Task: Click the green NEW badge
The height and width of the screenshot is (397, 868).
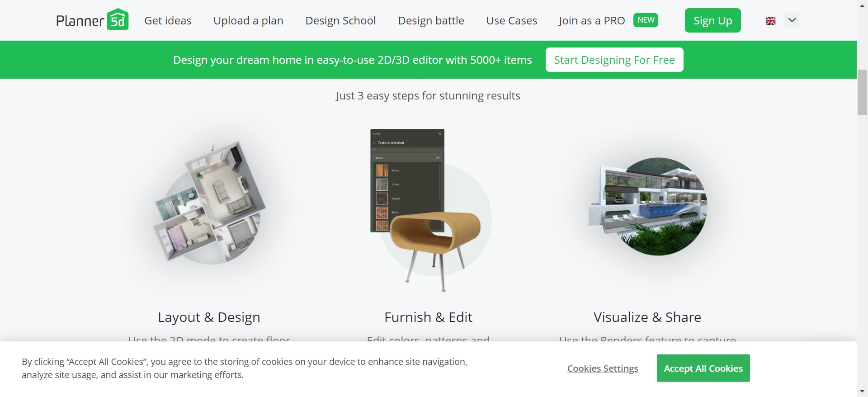Action: pos(646,20)
